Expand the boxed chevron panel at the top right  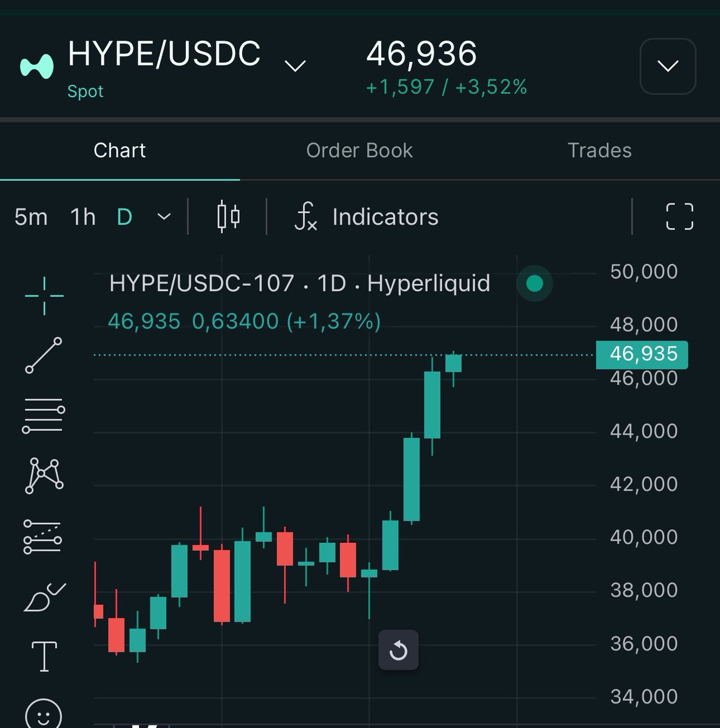point(668,66)
